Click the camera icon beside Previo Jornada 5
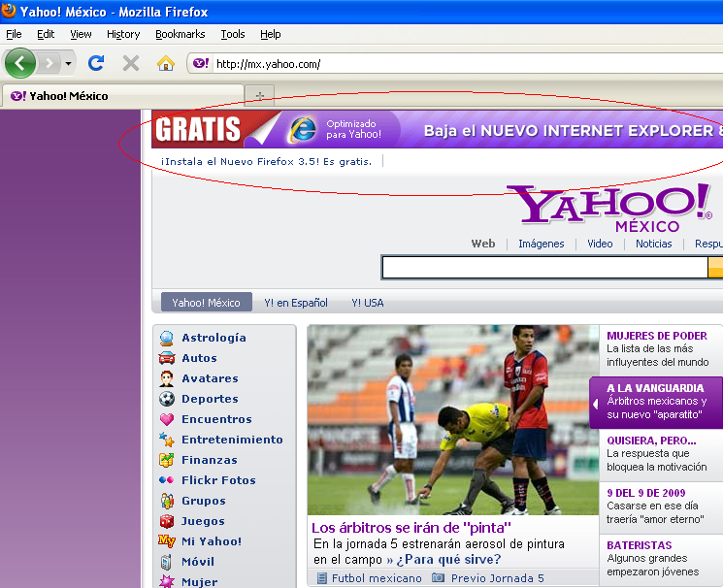 pos(438,578)
